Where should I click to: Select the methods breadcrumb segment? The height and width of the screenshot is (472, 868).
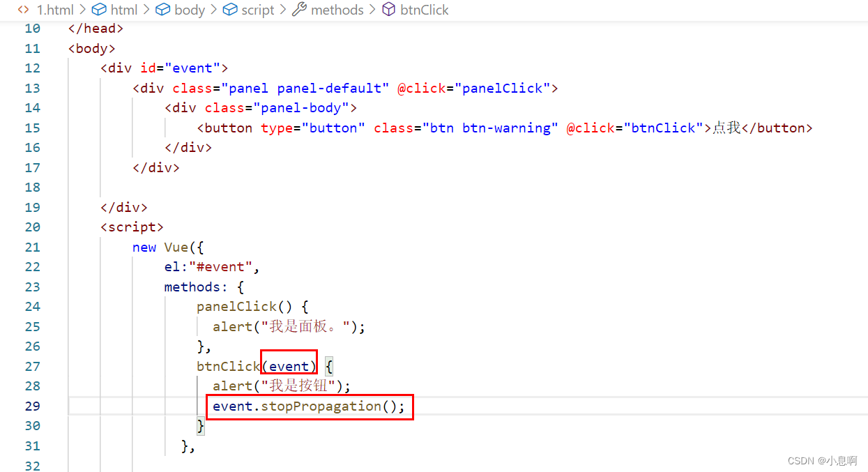pos(337,10)
